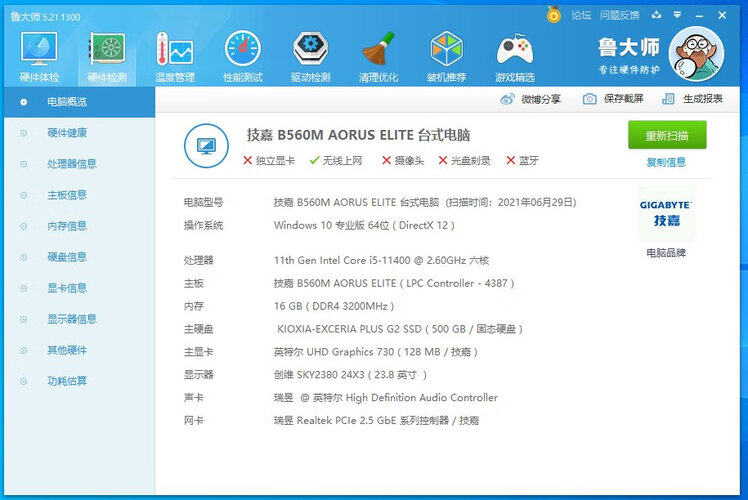Click the LPC Controller - 4387 motherboard value

coord(394,283)
